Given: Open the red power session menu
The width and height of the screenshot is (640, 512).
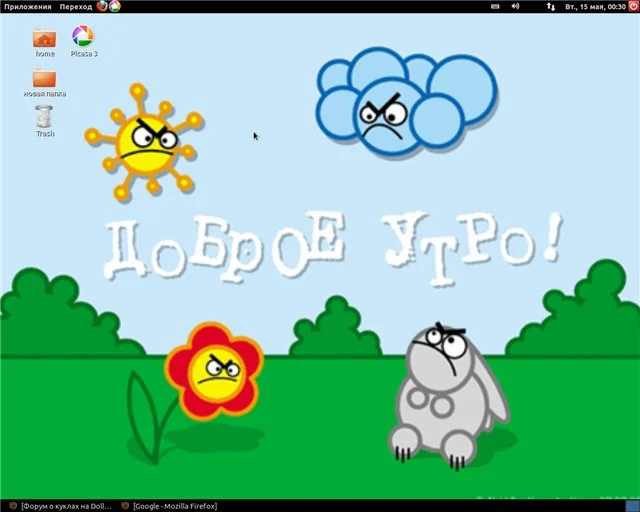Looking at the screenshot, I should [633, 6].
